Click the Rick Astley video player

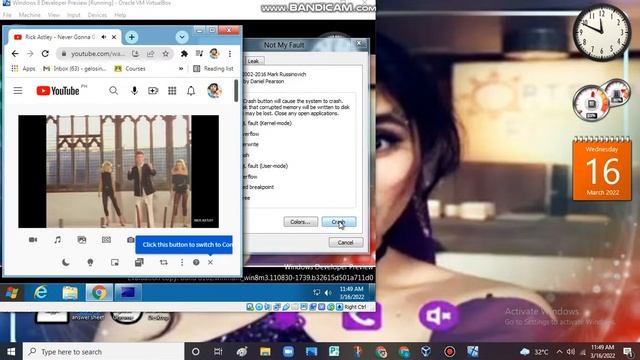[118, 171]
